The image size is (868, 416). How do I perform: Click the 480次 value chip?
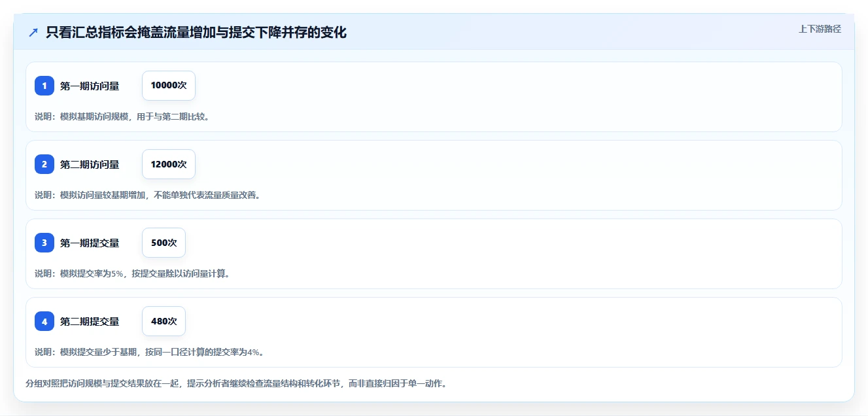tap(164, 321)
